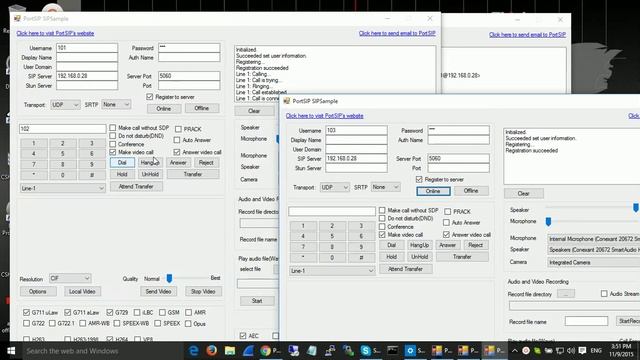
Task: Enable 'Do not disturb(DND)' in the 101 window
Action: tap(113, 136)
